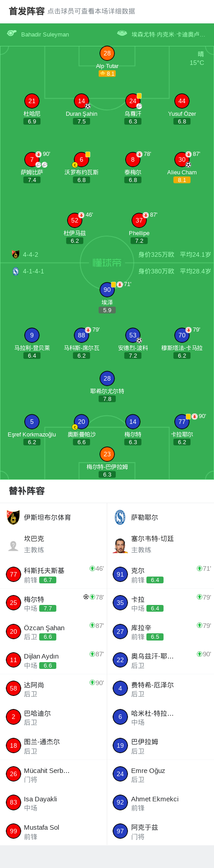
Task: Open Aliou Cham number 30 player stats
Action: point(182,159)
